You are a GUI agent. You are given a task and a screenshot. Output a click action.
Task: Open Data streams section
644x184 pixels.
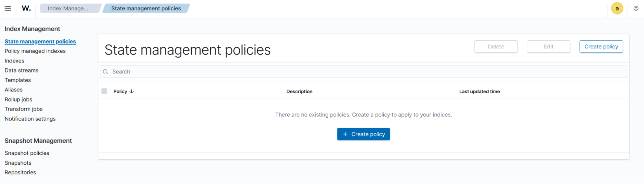coord(22,70)
